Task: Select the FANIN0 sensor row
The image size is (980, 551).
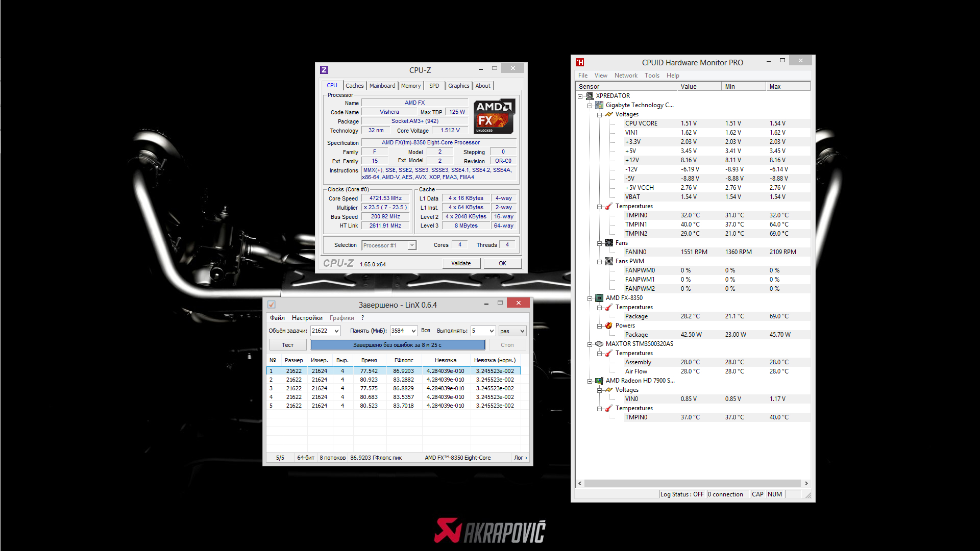Action: 693,252
